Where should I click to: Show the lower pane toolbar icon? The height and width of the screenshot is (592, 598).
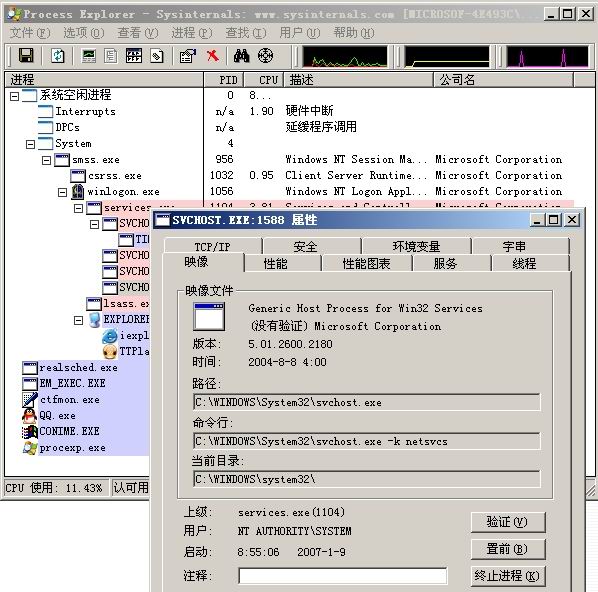[134, 56]
